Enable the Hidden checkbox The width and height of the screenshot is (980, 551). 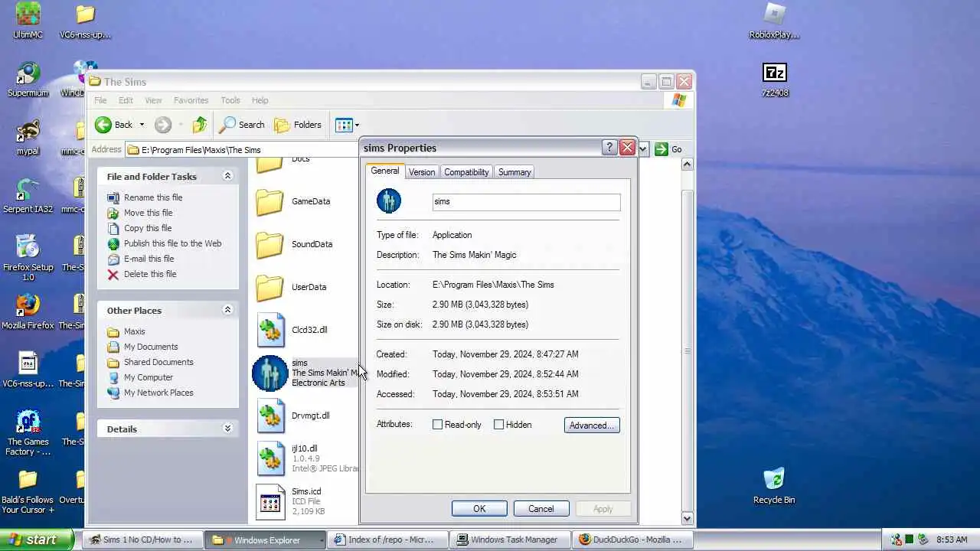499,425
